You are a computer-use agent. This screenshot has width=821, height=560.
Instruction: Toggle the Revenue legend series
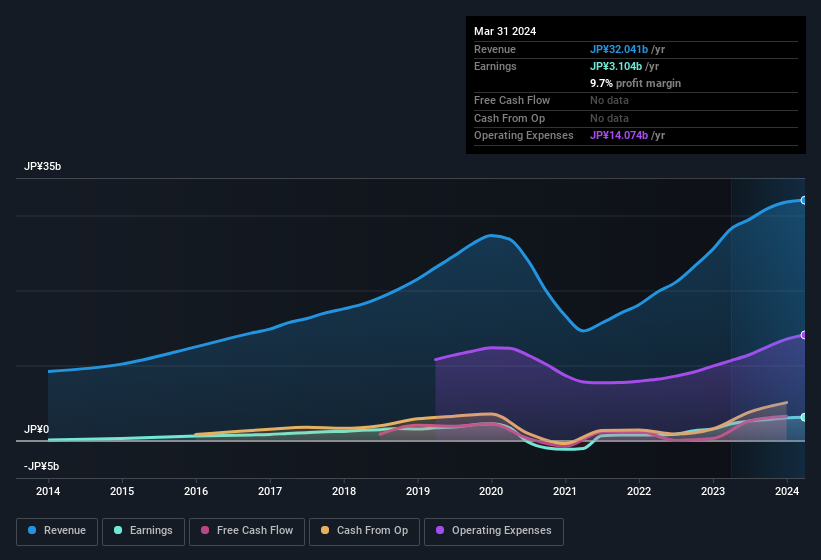(x=56, y=531)
